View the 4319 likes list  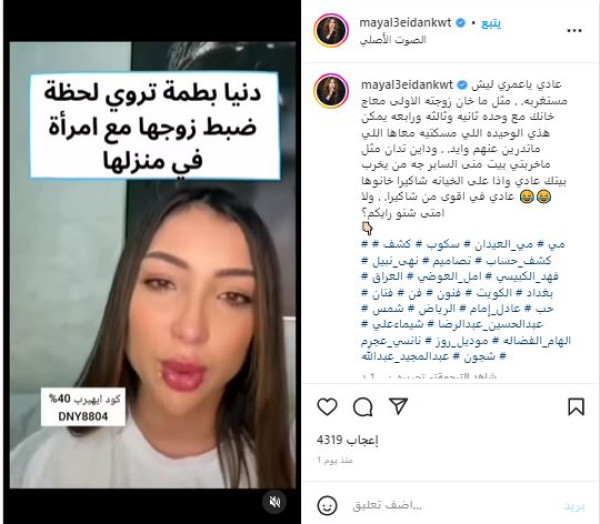click(x=347, y=440)
